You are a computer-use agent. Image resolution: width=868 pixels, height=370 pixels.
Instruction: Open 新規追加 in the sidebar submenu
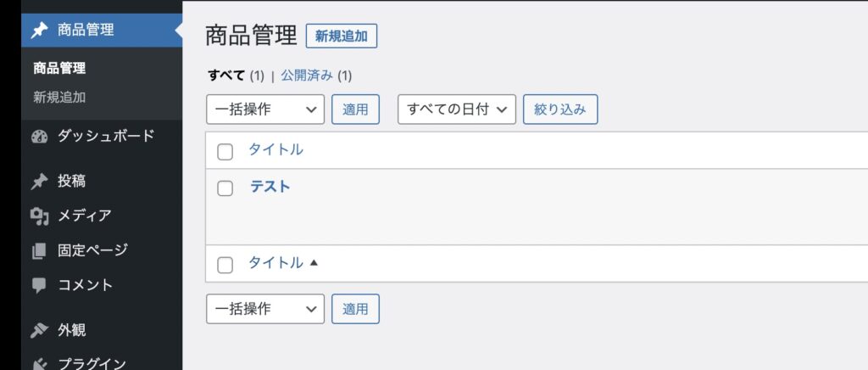[x=59, y=97]
